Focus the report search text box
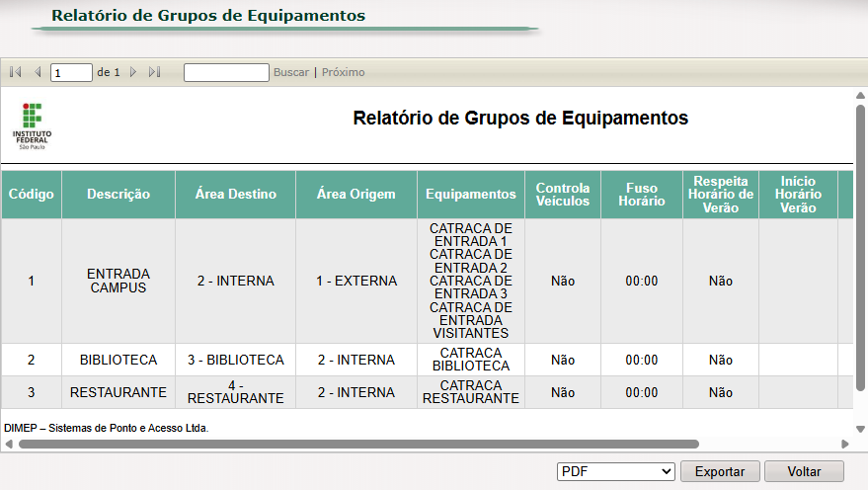 pyautogui.click(x=226, y=72)
